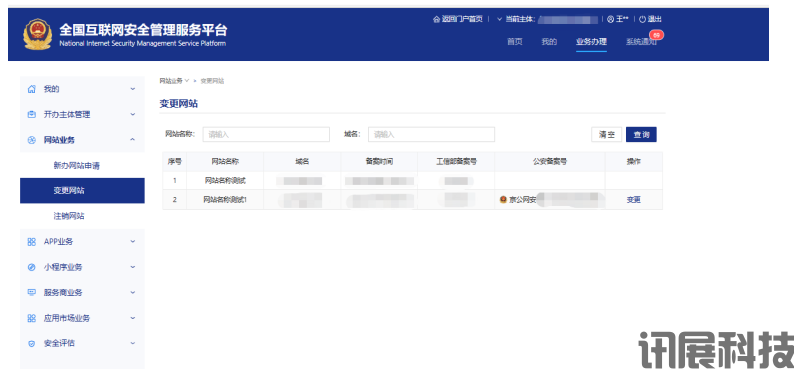Click the power icon next to 退出
The height and width of the screenshot is (369, 794).
tap(642, 19)
